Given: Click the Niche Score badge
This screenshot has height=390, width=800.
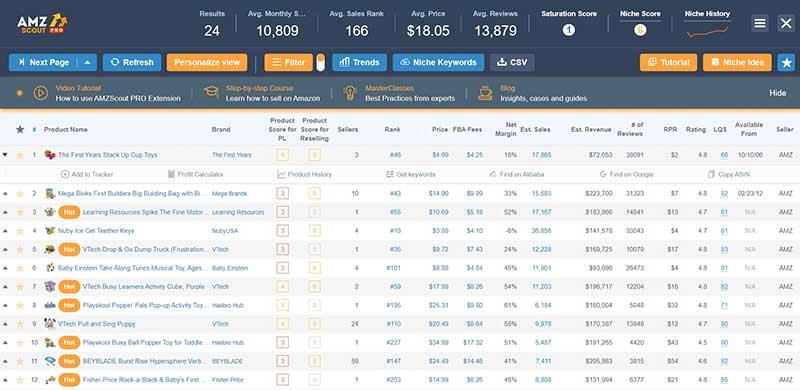Looking at the screenshot, I should click(x=640, y=31).
